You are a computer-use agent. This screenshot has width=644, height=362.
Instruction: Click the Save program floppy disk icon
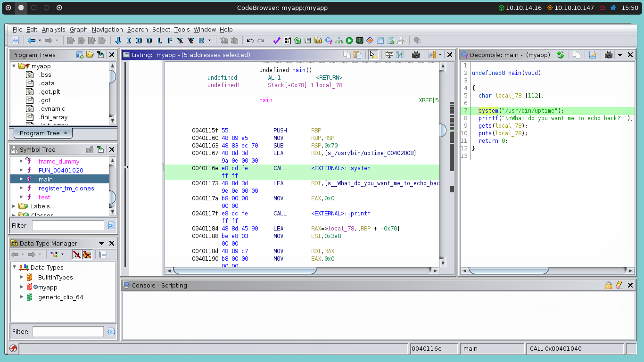pyautogui.click(x=16, y=41)
